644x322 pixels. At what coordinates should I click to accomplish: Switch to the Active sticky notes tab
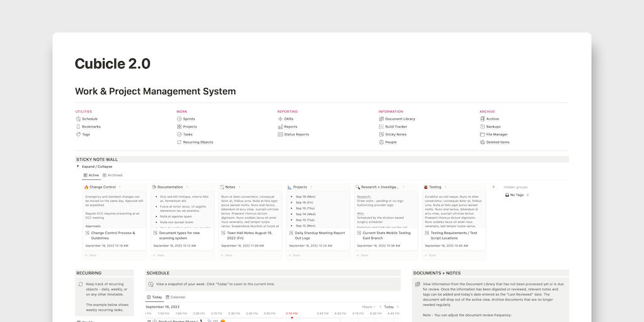91,175
